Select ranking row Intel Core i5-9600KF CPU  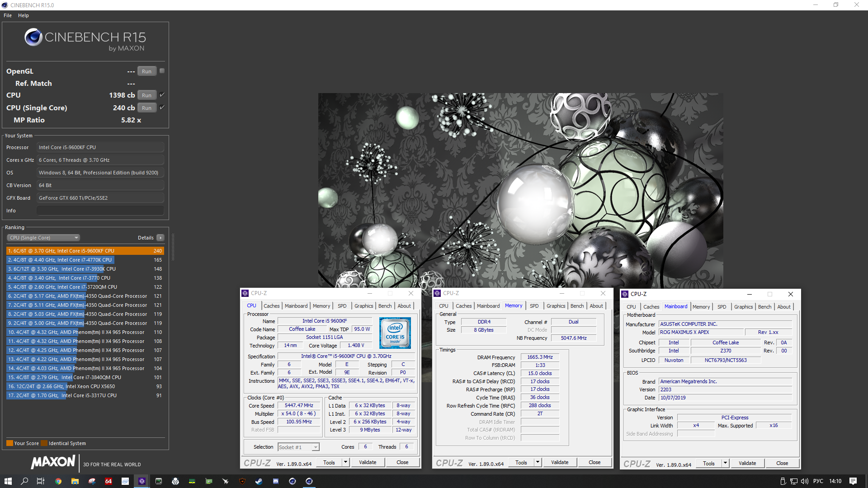[85, 251]
